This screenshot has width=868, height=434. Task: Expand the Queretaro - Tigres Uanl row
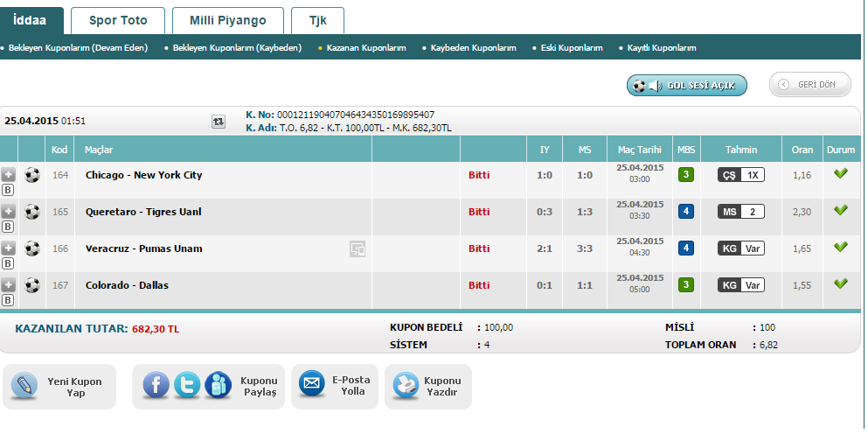click(x=8, y=211)
